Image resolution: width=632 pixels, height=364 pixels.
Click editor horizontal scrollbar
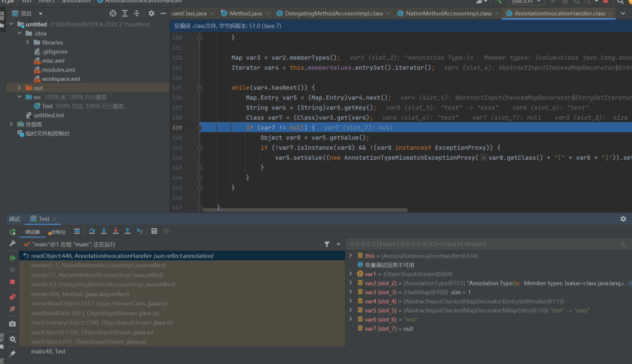click(305, 210)
